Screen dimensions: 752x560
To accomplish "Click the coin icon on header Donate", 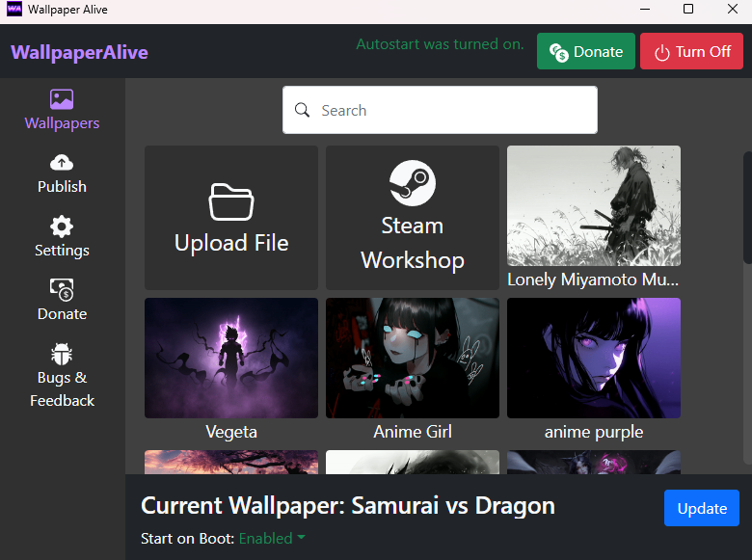I will (x=559, y=52).
